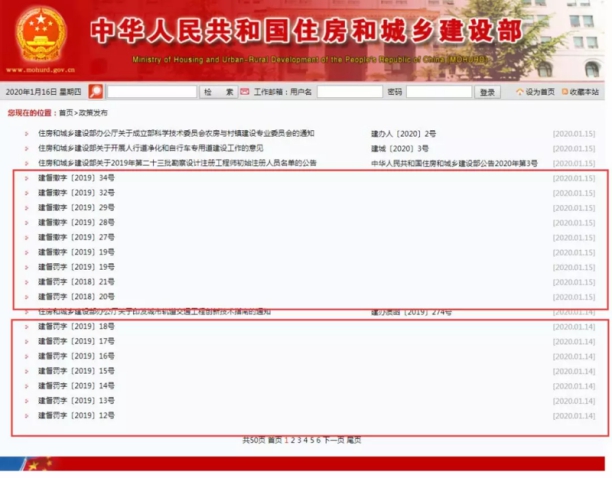This screenshot has height=478, width=612.
Task: Click document number 建城〔2020〕3号
Action: tap(400, 149)
